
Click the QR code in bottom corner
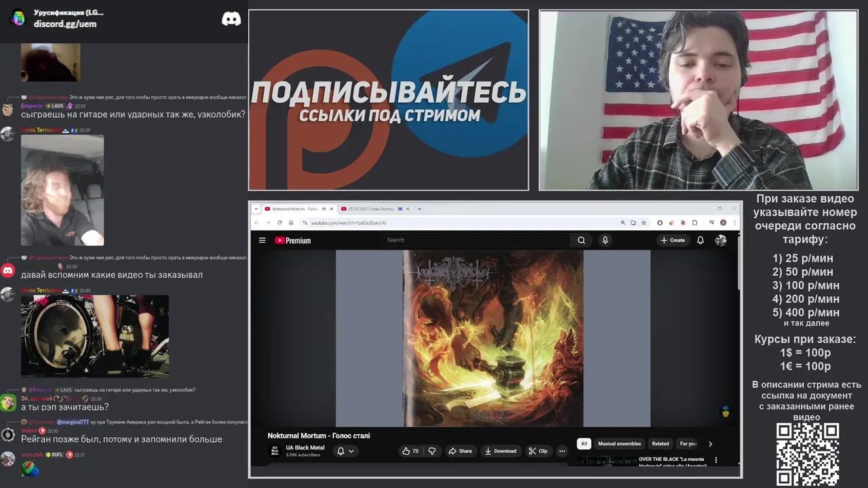808,454
